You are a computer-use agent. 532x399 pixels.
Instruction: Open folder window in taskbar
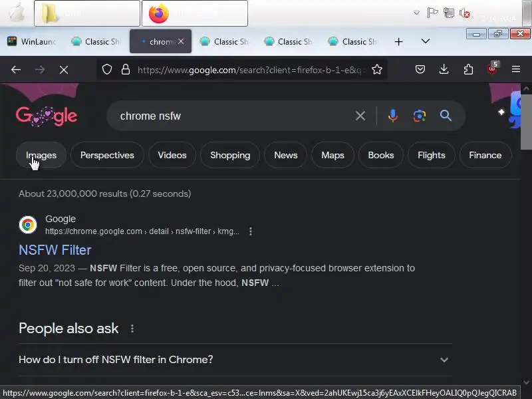click(x=87, y=13)
